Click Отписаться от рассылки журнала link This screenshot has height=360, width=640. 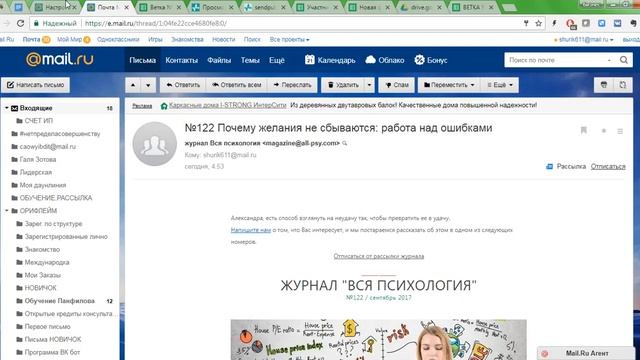[379, 256]
